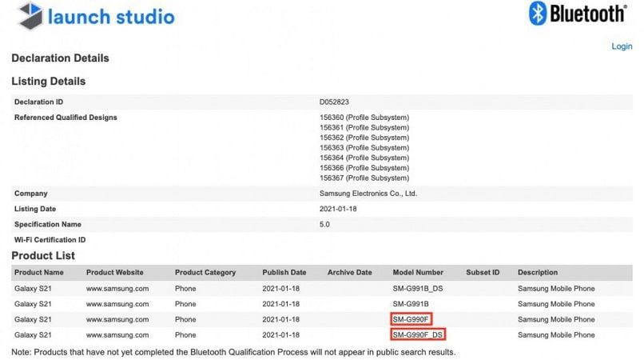Click Samsung Mobile Phone description in SM-G990F_DS row
Viewport: 644px width, 360px height.
(556, 335)
